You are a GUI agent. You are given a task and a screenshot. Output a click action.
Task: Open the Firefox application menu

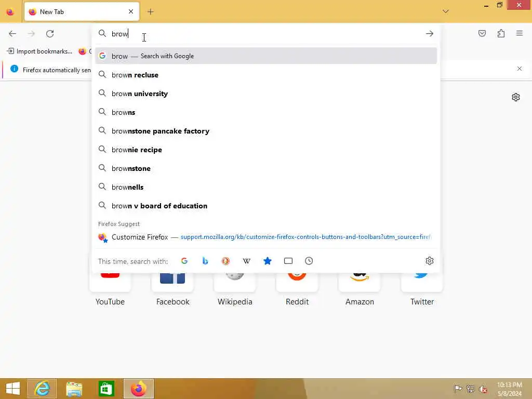pyautogui.click(x=519, y=34)
